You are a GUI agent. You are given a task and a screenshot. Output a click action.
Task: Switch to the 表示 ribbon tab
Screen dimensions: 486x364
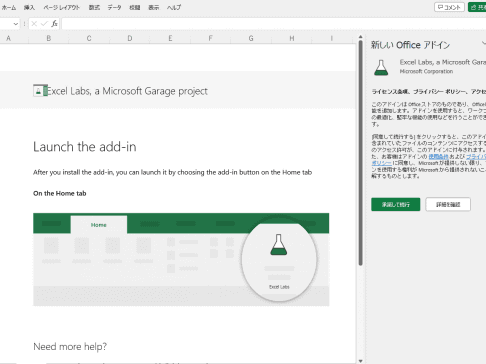coord(154,7)
